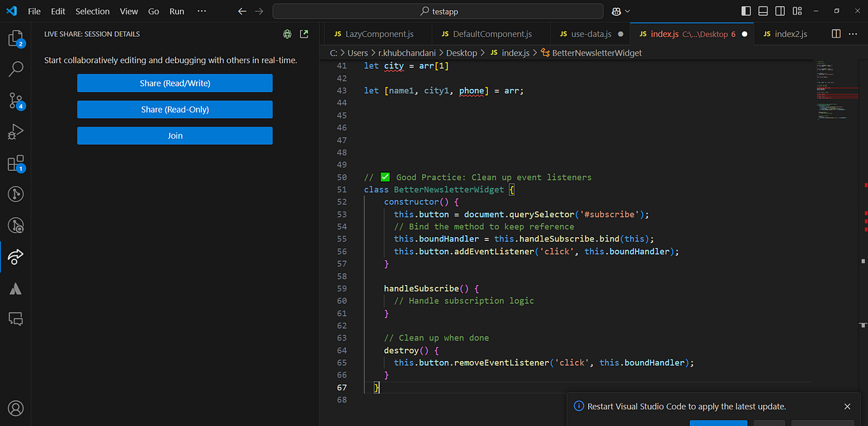Screen dimensions: 868x426
Task: Close the unsaved index.js tab dot
Action: (x=744, y=34)
